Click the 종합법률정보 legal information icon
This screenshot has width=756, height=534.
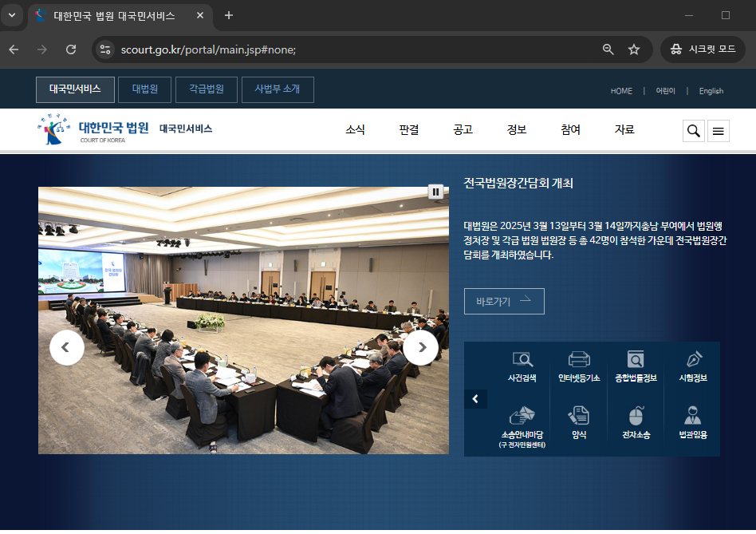(636, 365)
